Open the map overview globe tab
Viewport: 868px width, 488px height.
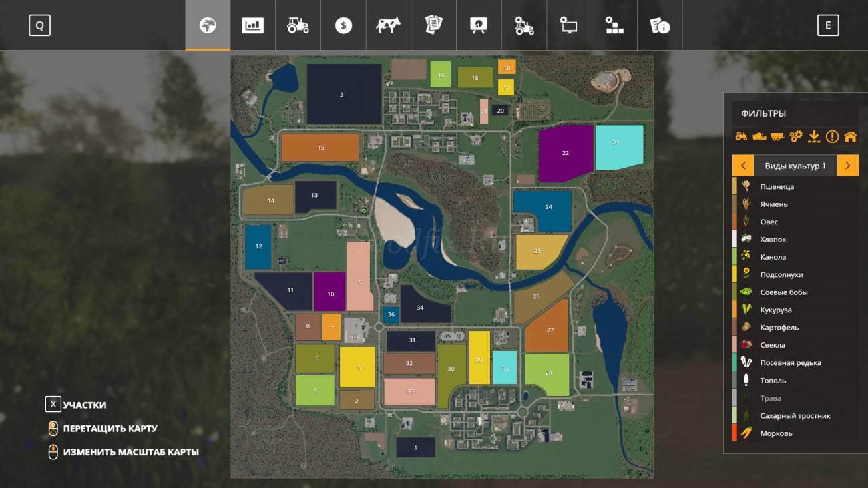point(208,25)
